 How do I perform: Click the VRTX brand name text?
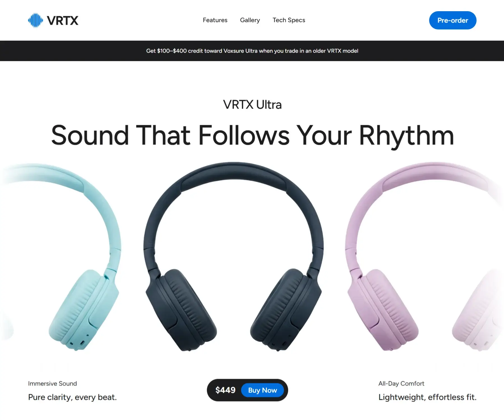coord(62,20)
